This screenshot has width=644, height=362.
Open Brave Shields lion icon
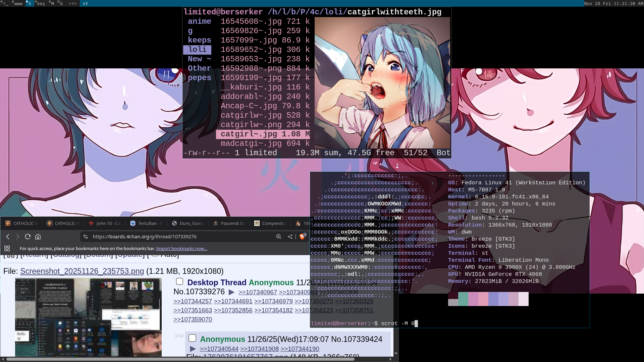(302, 237)
